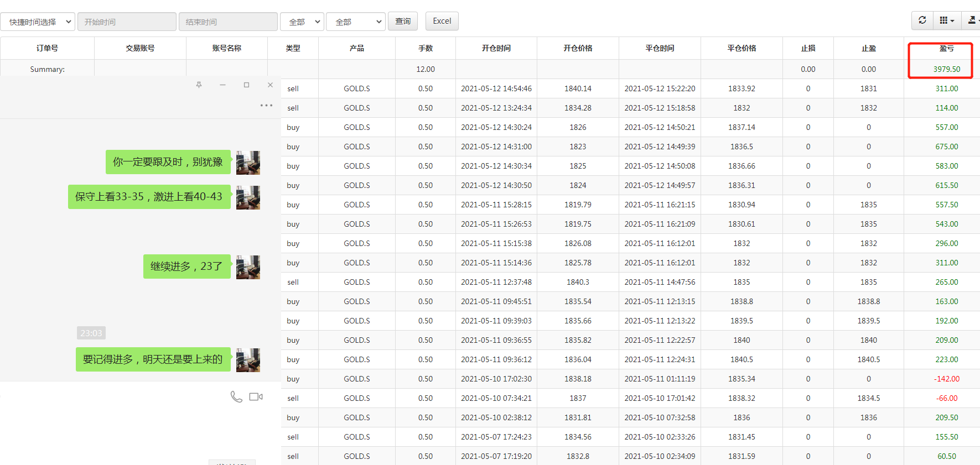Sort by the 开仓时间 column header
980x465 pixels.
click(x=496, y=48)
